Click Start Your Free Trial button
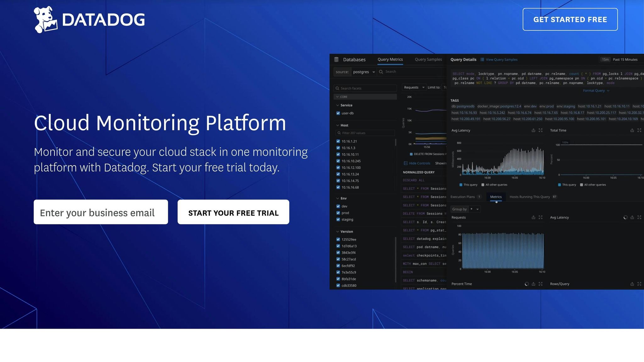The height and width of the screenshot is (362, 644). coord(233,212)
